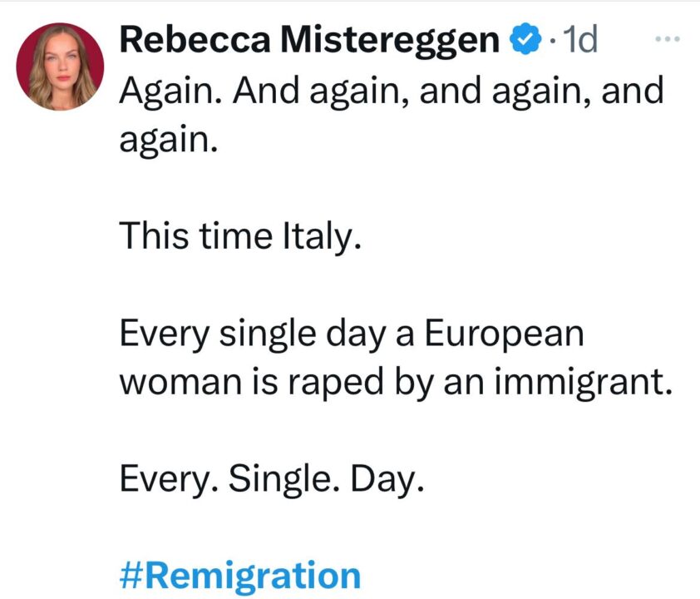700x599 pixels.
Task: Open the poster's profile picture
Action: 60,67
